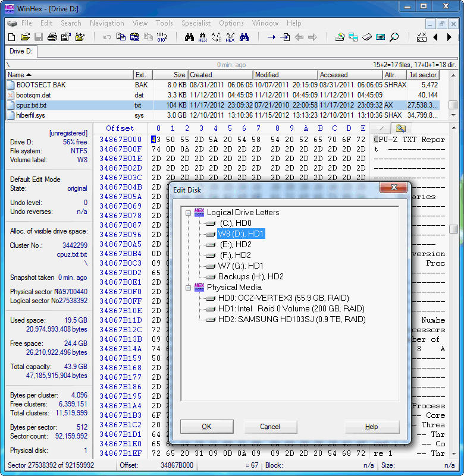Click Cancel in Edit Disk dialog
The image size is (464, 476).
point(269,427)
